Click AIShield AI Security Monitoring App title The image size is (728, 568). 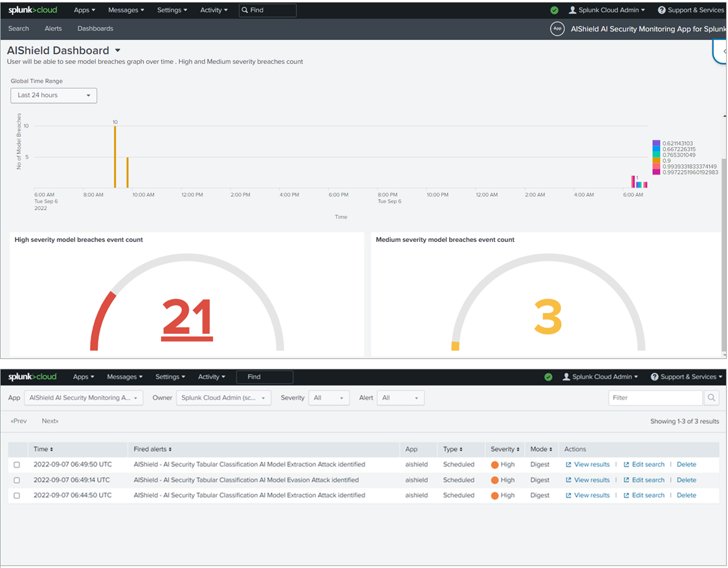coord(648,28)
